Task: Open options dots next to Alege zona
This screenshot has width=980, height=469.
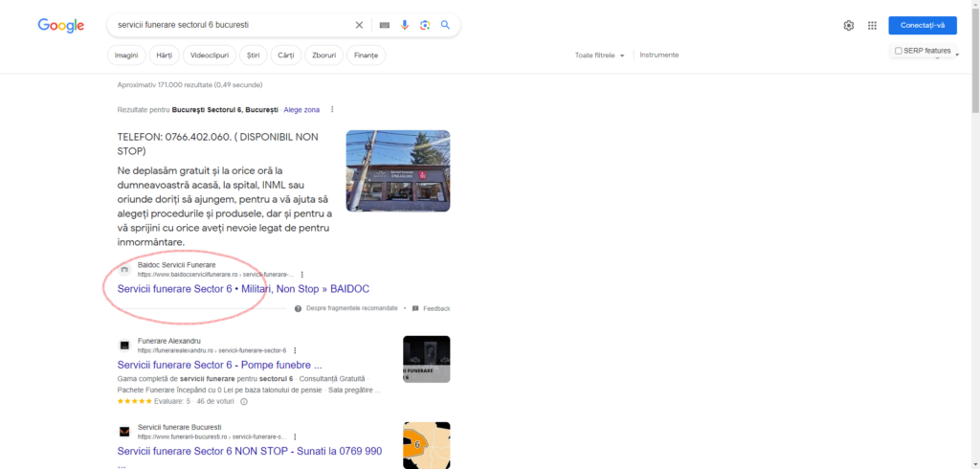Action: [332, 109]
